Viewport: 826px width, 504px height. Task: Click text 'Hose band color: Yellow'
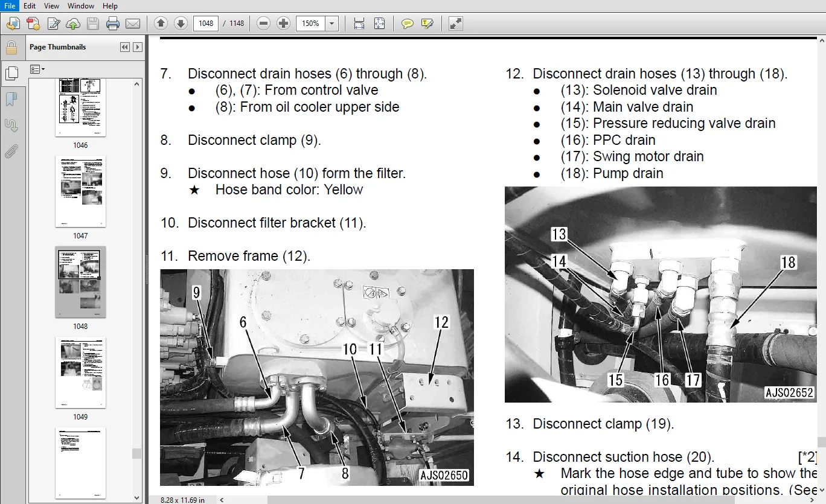289,190
